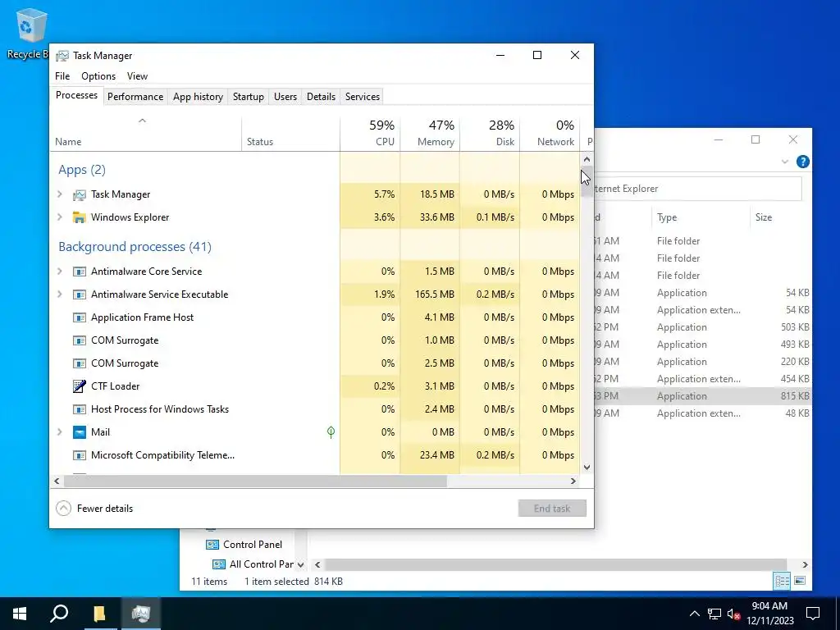Click the Mail envelope icon
Image resolution: width=840 pixels, height=630 pixels.
(80, 432)
